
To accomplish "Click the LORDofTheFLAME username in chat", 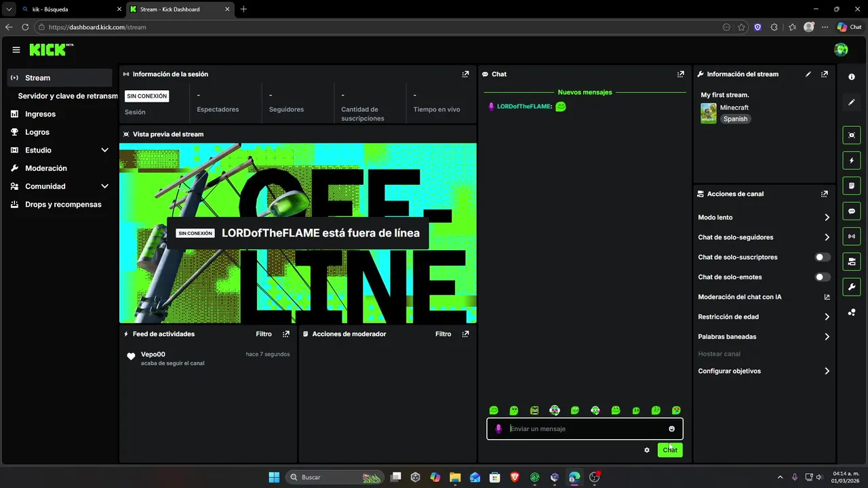I will click(524, 106).
